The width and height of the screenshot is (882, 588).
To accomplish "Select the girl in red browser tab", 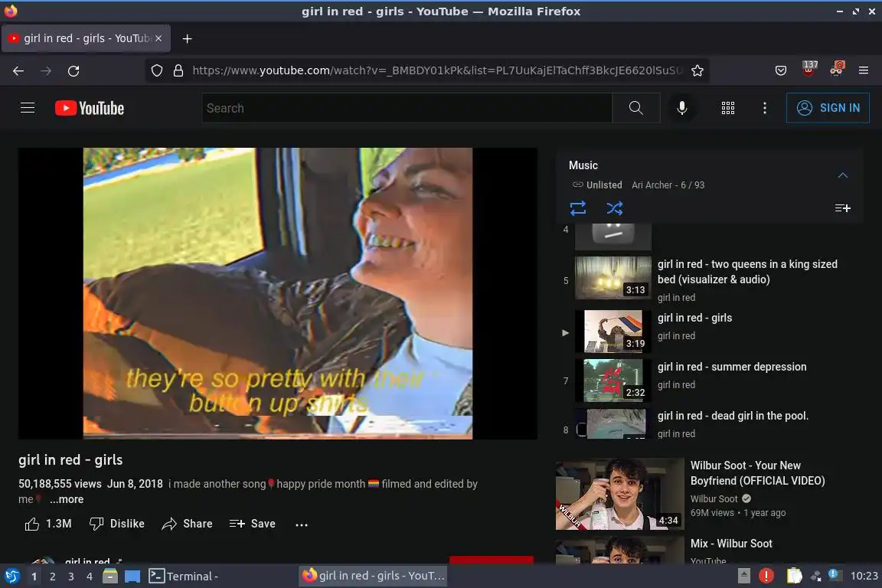I will pos(86,38).
